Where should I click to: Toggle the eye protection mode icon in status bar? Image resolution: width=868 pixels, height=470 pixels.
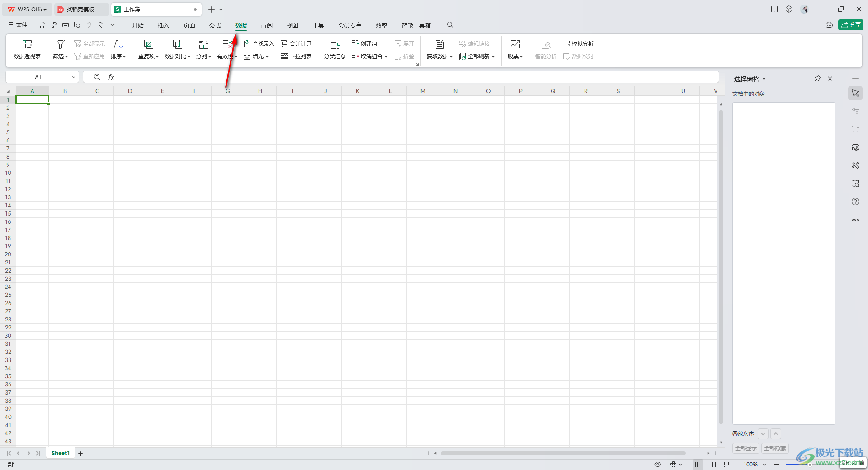tap(658, 465)
